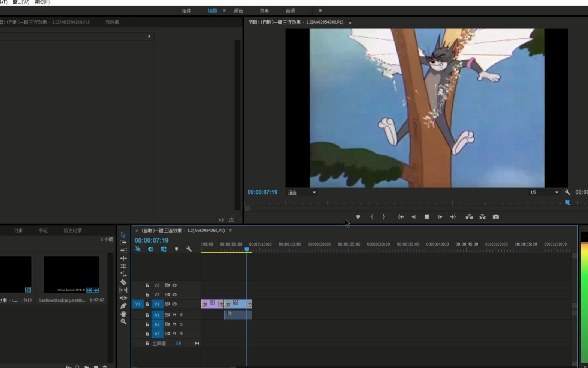Toggle timeline snapping magnet
This screenshot has width=588, height=368.
pyautogui.click(x=150, y=249)
